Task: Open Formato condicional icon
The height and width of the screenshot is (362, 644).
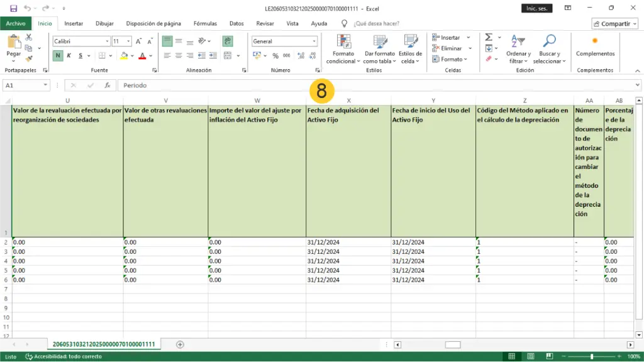Action: pos(343,41)
